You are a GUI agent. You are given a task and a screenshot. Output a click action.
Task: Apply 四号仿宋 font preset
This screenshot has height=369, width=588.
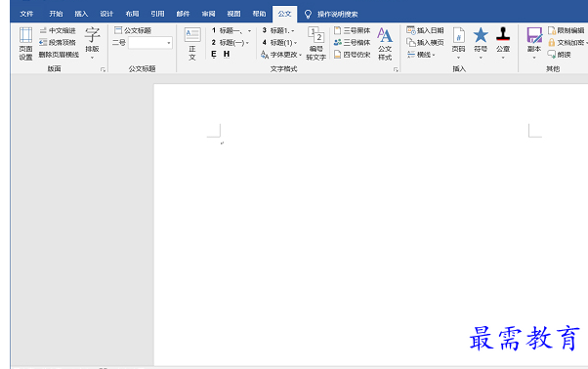click(x=353, y=55)
